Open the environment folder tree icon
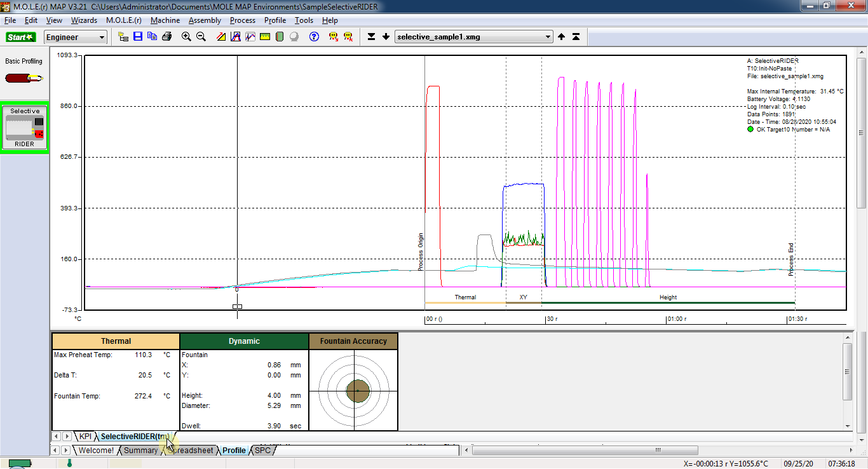 click(x=123, y=37)
